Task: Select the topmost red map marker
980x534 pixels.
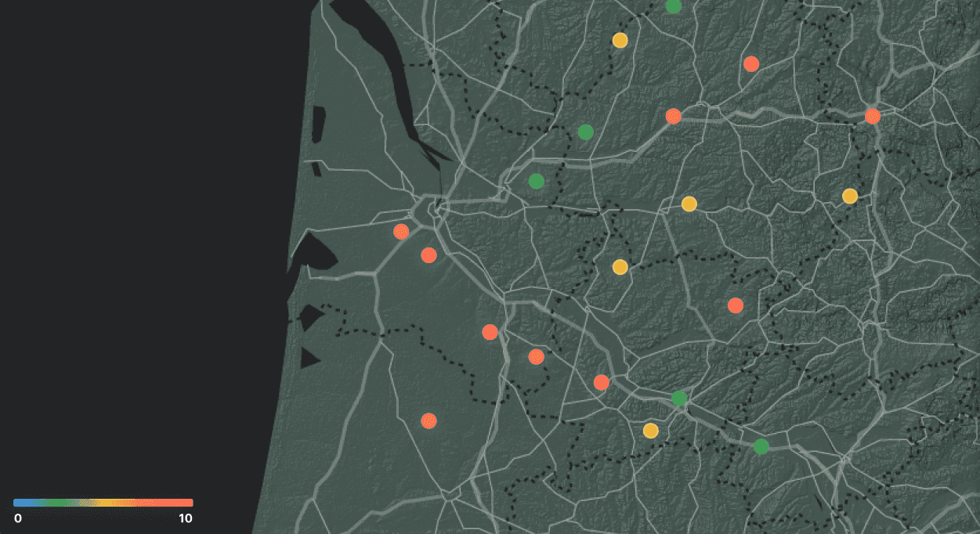Action: (x=751, y=64)
